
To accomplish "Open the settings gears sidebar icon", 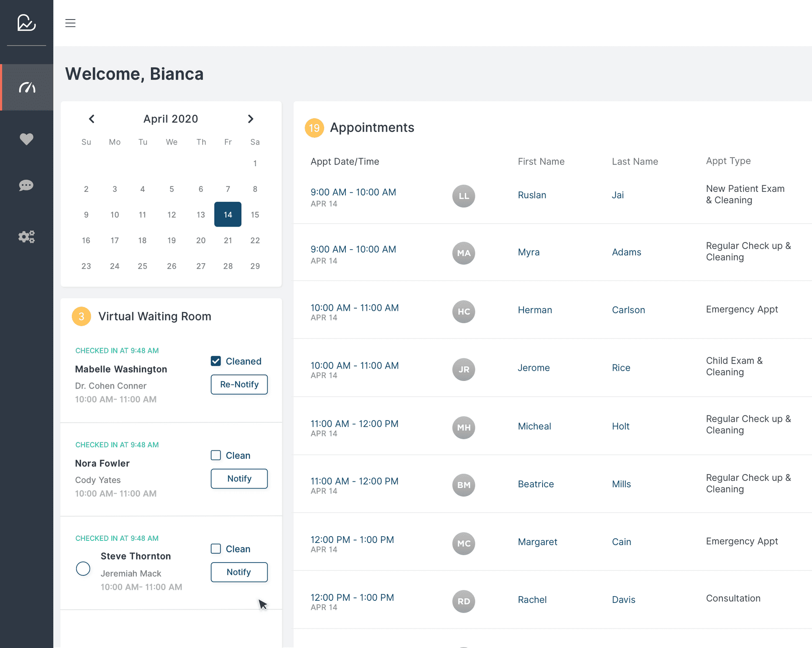I will (x=26, y=236).
